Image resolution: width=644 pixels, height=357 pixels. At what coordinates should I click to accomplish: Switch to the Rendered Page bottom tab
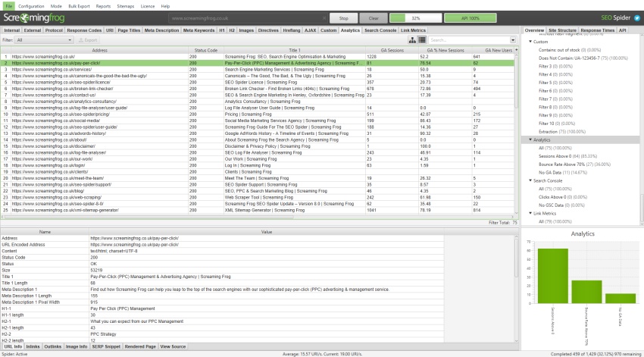click(140, 346)
